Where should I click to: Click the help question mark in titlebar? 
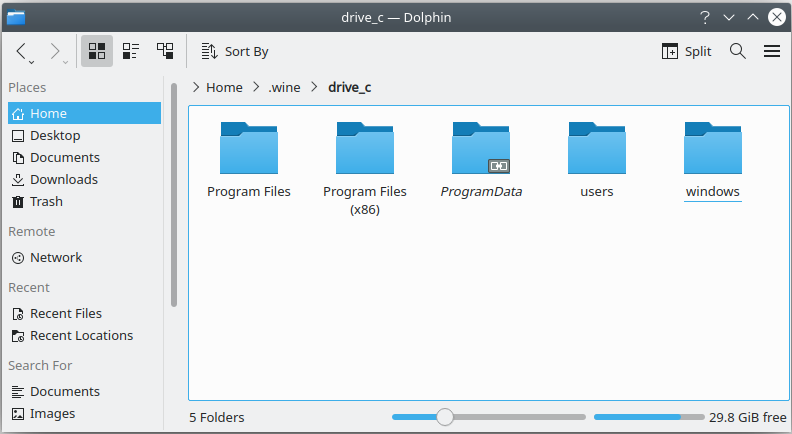click(x=705, y=17)
